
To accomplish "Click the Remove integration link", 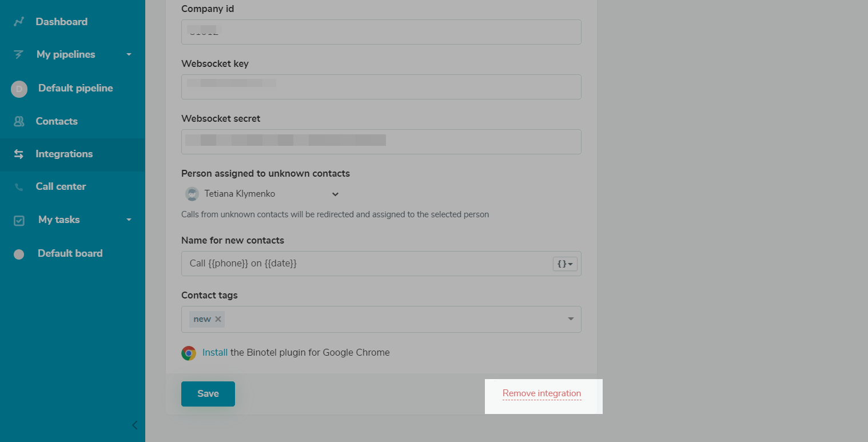I will [x=541, y=393].
